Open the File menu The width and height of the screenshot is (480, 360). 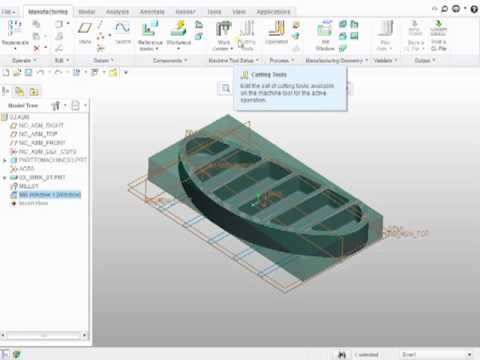8,12
